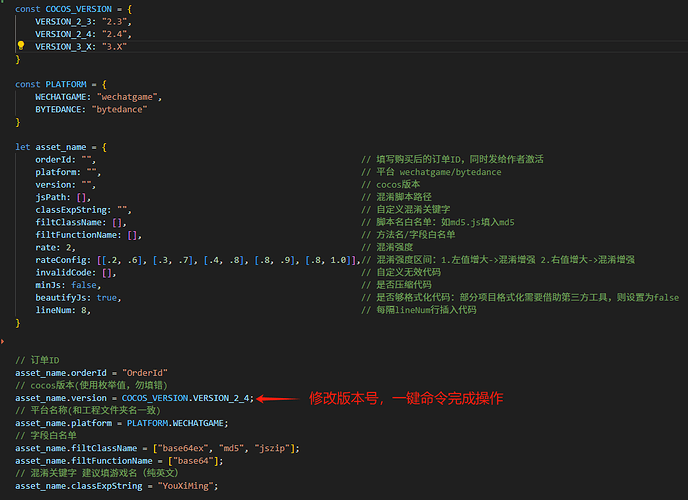The width and height of the screenshot is (688, 500).
Task: Click the "jszip" string in filtClassName array
Action: click(x=272, y=449)
